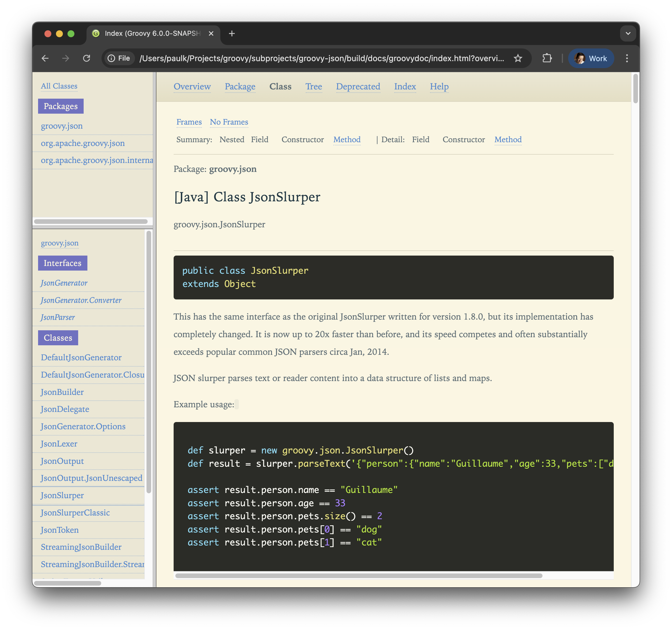672x630 pixels.
Task: Click the code example horizontal scrollbar
Action: click(x=359, y=575)
